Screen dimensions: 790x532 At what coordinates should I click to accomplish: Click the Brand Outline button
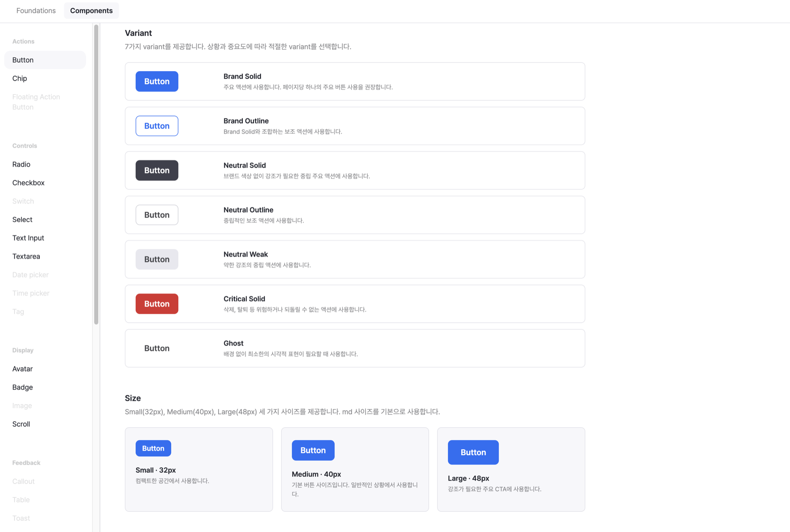[157, 126]
